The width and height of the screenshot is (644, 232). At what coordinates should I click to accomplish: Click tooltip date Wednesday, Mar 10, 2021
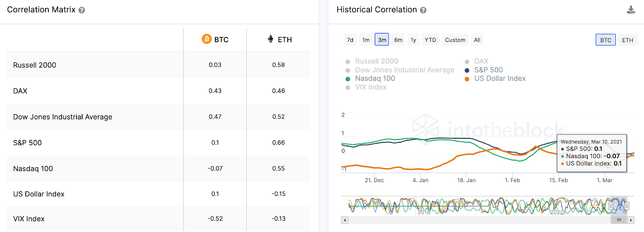[x=591, y=142]
